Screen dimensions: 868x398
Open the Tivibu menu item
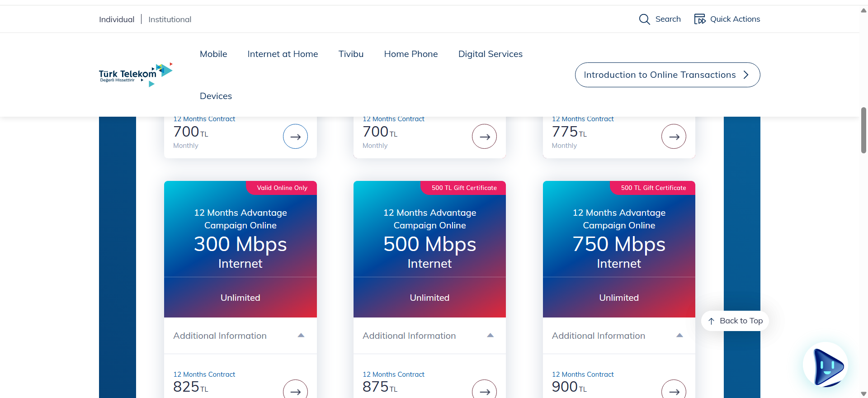coord(351,54)
